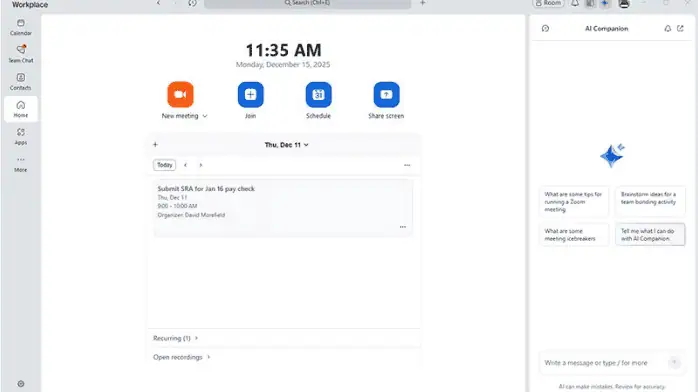Go to the next day arrow
The image size is (698, 392).
[x=201, y=165]
